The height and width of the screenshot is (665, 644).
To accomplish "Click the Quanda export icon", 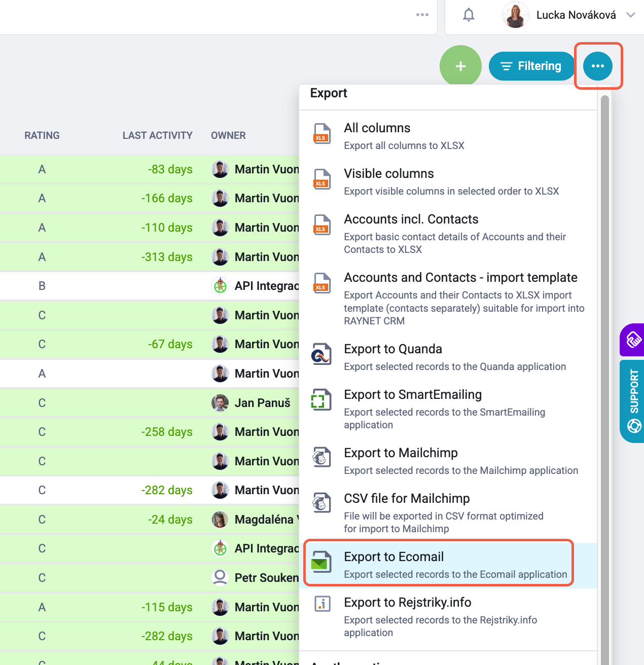I will pyautogui.click(x=322, y=355).
